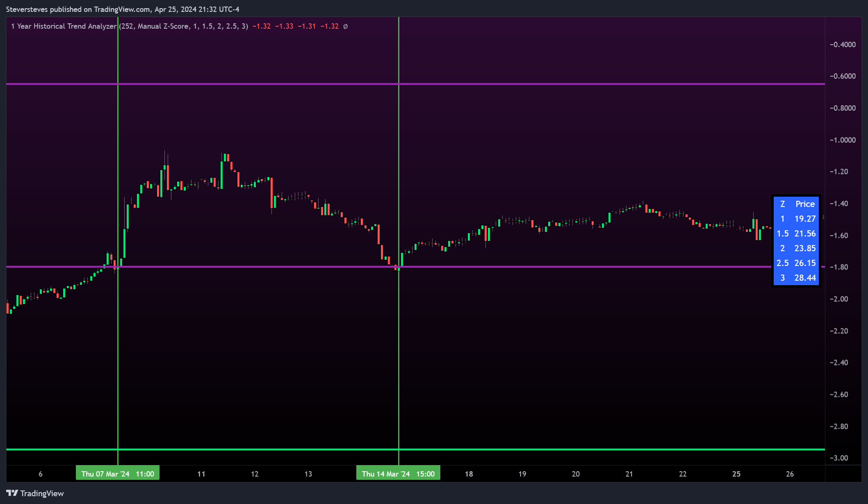Click date label 20 on time axis
The height and width of the screenshot is (504, 868).
click(576, 474)
